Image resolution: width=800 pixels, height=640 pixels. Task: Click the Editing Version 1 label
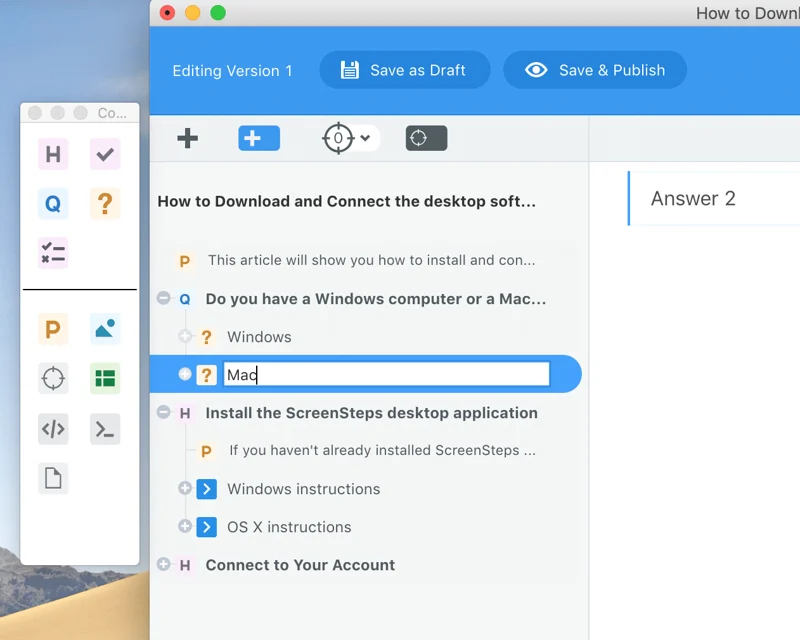pyautogui.click(x=232, y=71)
